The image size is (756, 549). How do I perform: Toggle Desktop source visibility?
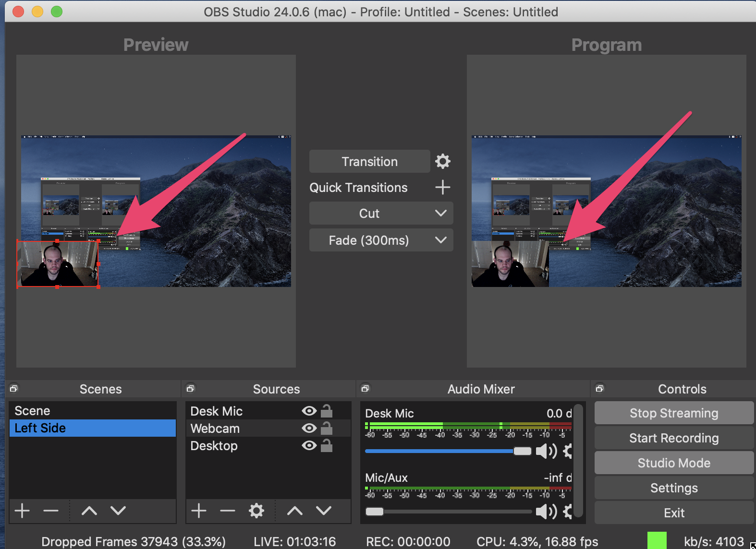click(309, 445)
